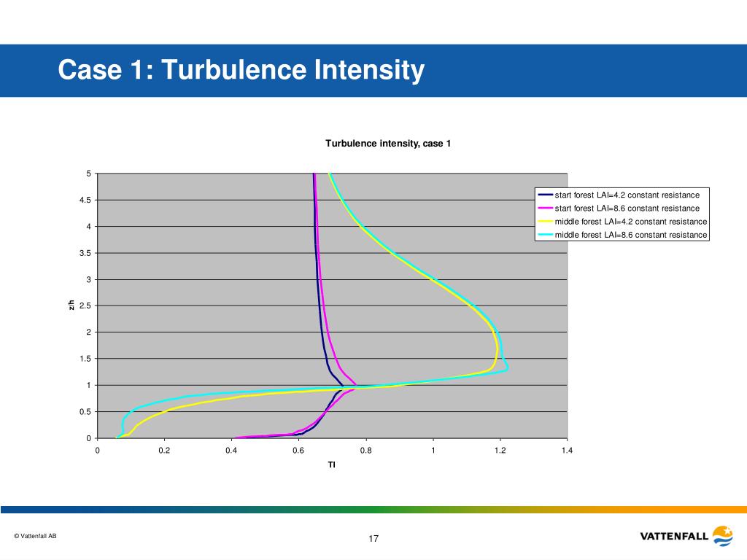Click the 'z/h' y-axis label
Viewport: 747px width, 560px height.
point(71,306)
